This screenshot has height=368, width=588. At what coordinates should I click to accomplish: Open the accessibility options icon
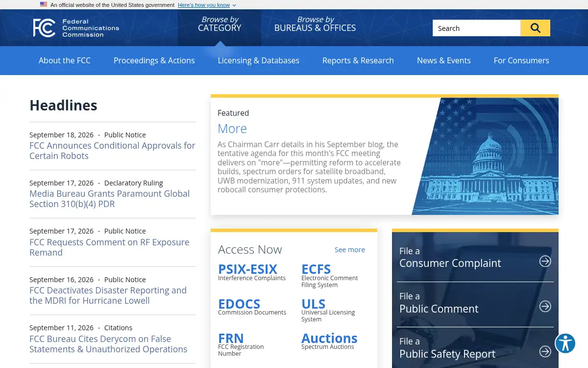pyautogui.click(x=565, y=343)
